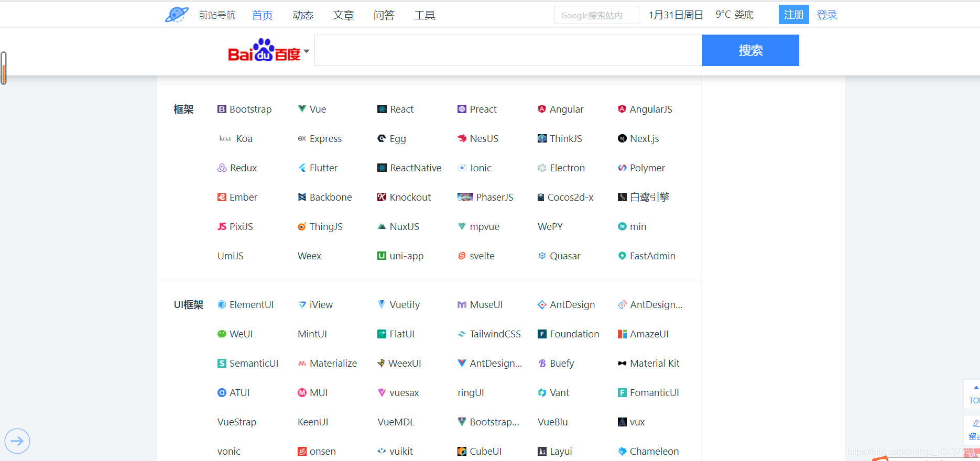Click the WePY text link

(x=550, y=226)
